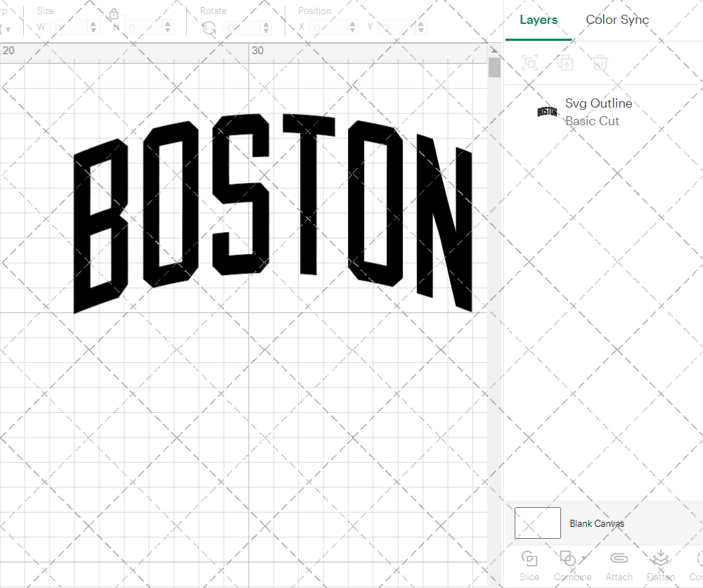The image size is (703, 588).
Task: Select the Layers tab
Action: point(538,20)
